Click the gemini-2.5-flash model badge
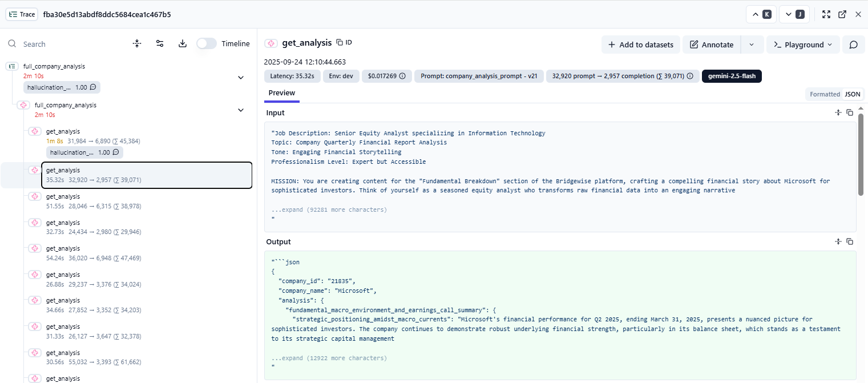Image resolution: width=868 pixels, height=383 pixels. [732, 76]
